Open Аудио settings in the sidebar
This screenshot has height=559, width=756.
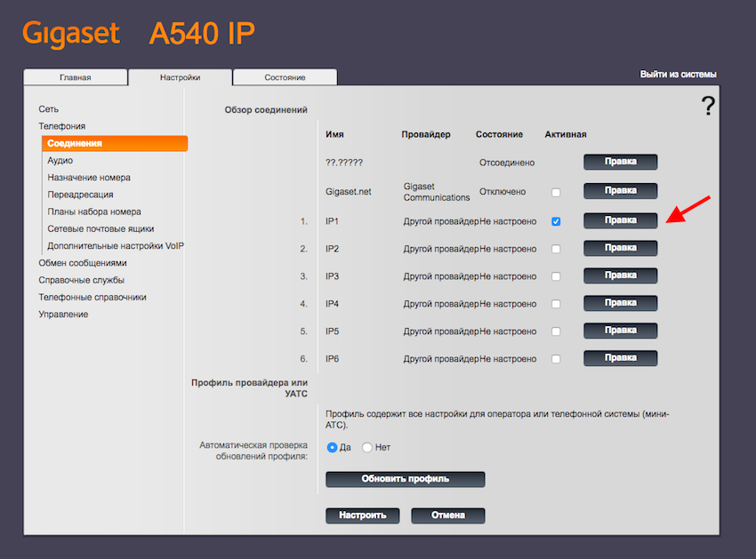point(60,161)
